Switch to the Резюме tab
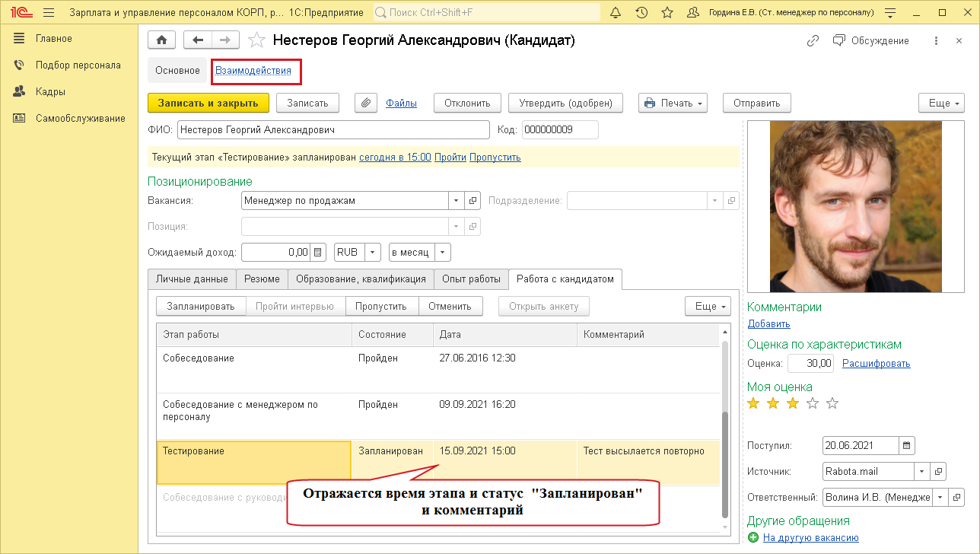Viewport: 980px width, 554px height. tap(262, 279)
